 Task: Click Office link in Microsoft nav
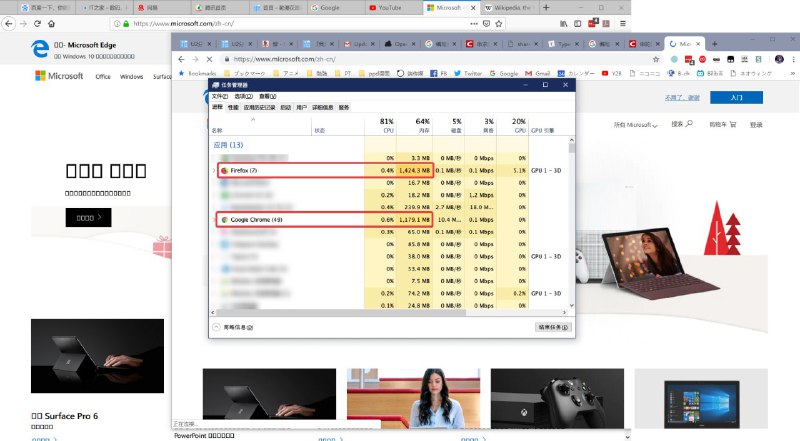[103, 77]
